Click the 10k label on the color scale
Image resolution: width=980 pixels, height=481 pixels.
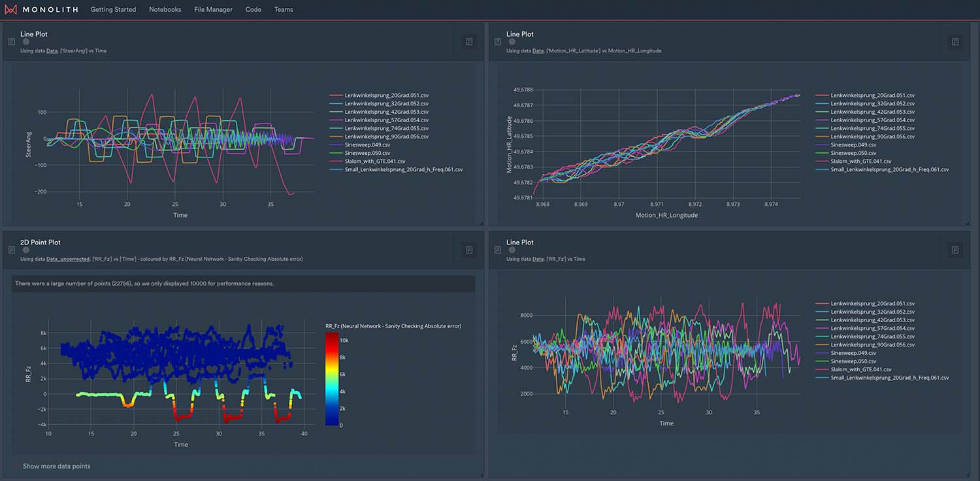(346, 341)
